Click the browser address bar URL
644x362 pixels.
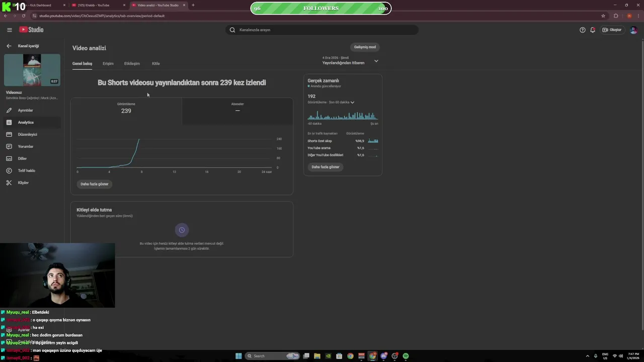pos(102,16)
